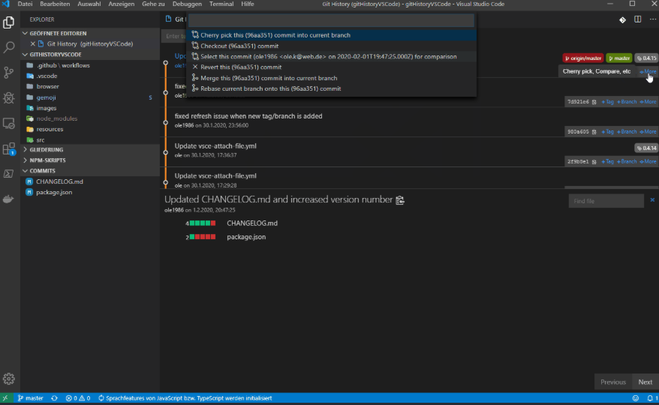659x405 pixels.
Task: Close Git History in open editors list
Action: click(40, 44)
